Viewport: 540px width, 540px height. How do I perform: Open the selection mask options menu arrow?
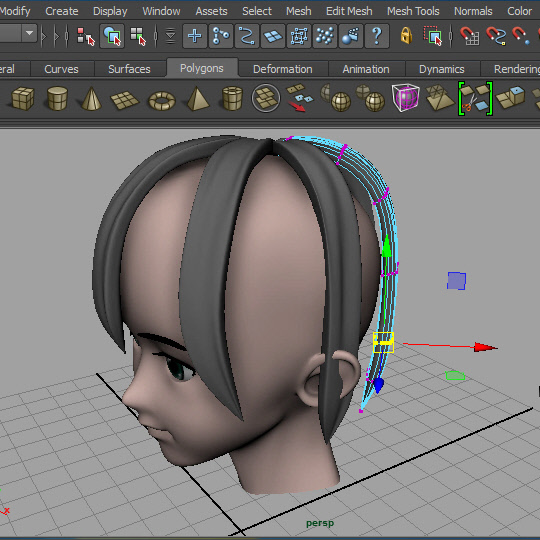170,36
